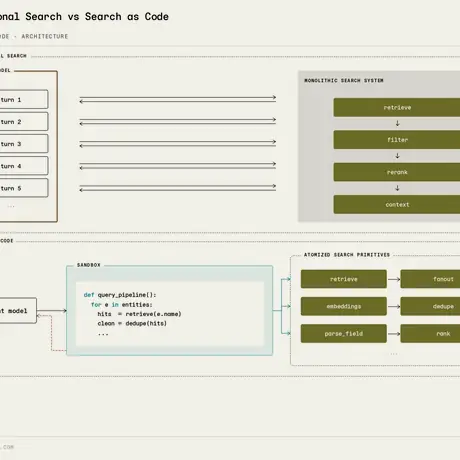Select the filter block
This screenshot has height=460, width=460.
click(397, 140)
